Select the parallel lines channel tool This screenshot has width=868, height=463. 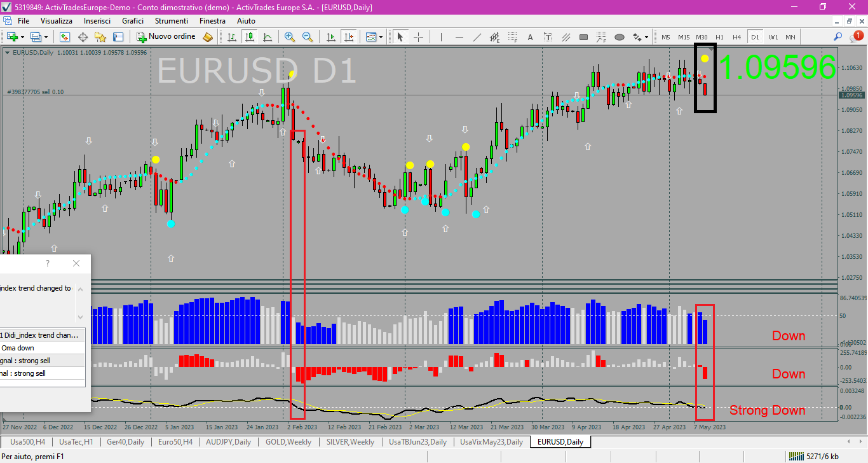click(x=566, y=37)
